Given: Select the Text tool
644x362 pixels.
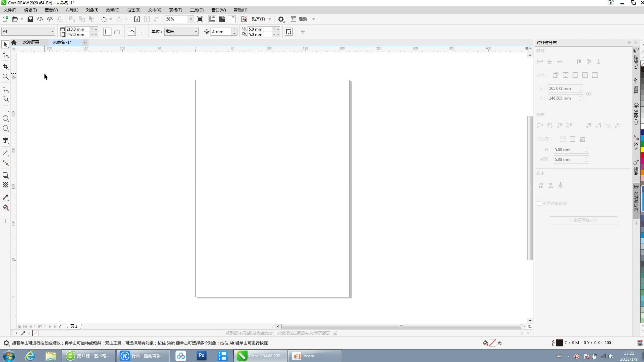Looking at the screenshot, I should (5, 140).
